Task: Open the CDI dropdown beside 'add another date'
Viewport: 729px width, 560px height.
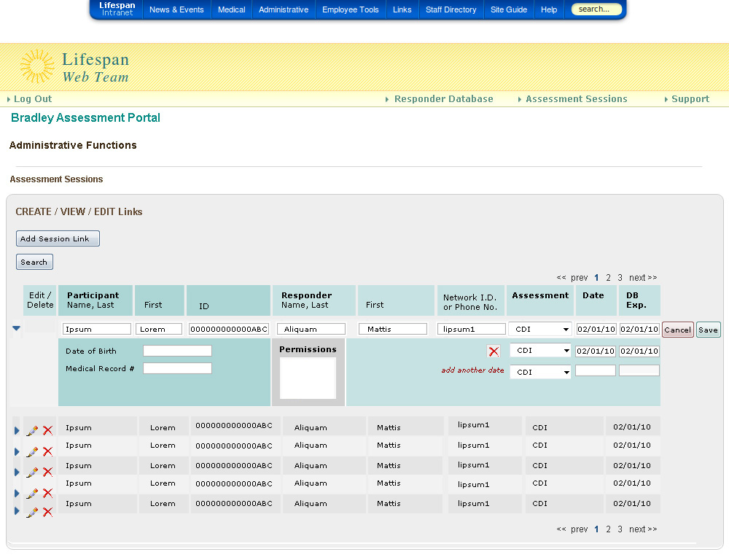Action: pyautogui.click(x=540, y=372)
